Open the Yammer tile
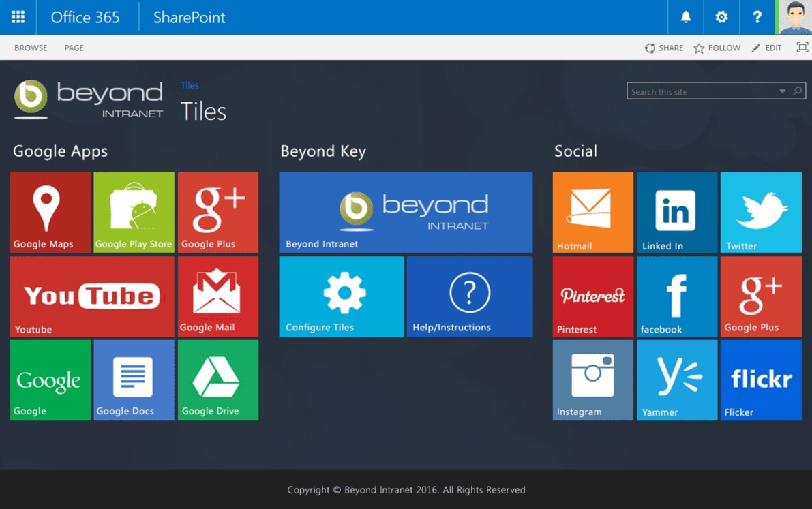 tap(677, 380)
